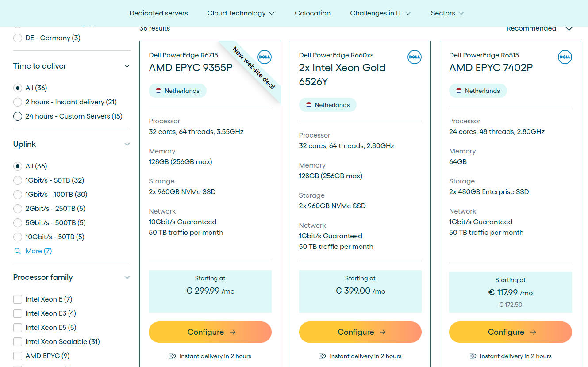
Task: Click the € 117.99 /mo price
Action: click(511, 293)
